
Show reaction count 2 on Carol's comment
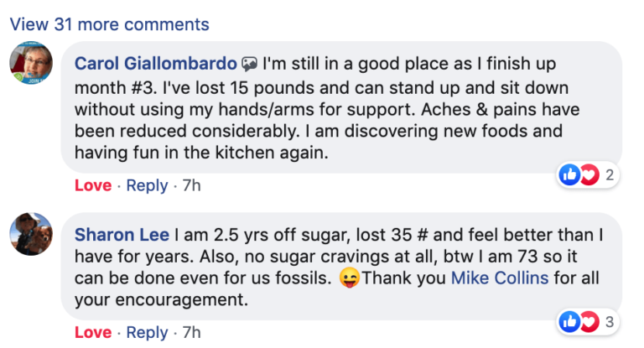point(610,175)
